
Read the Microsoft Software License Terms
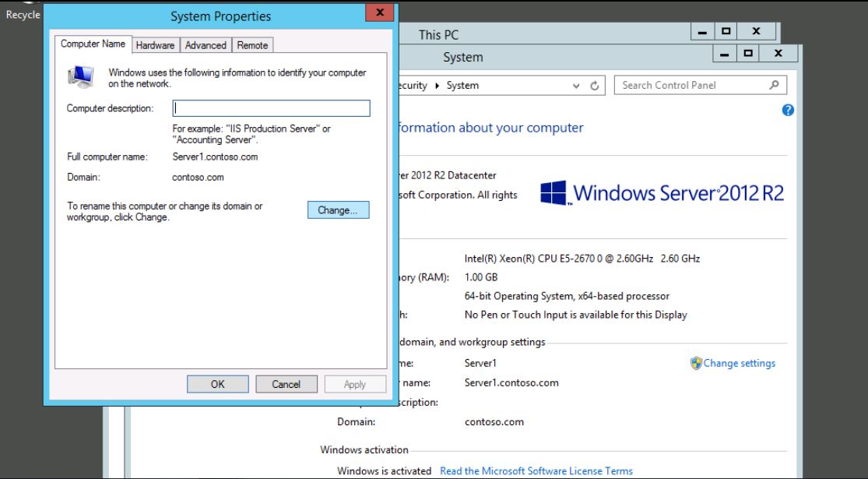(536, 470)
